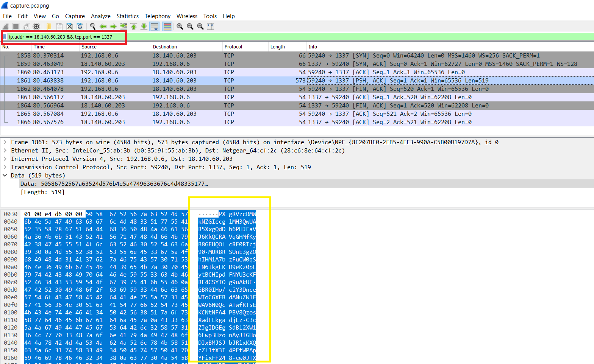Go back to previous packet arrow

point(103,26)
